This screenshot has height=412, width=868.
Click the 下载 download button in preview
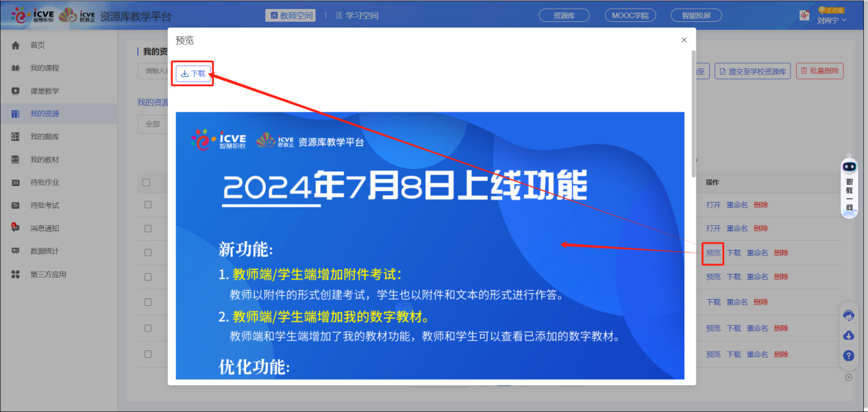(193, 74)
